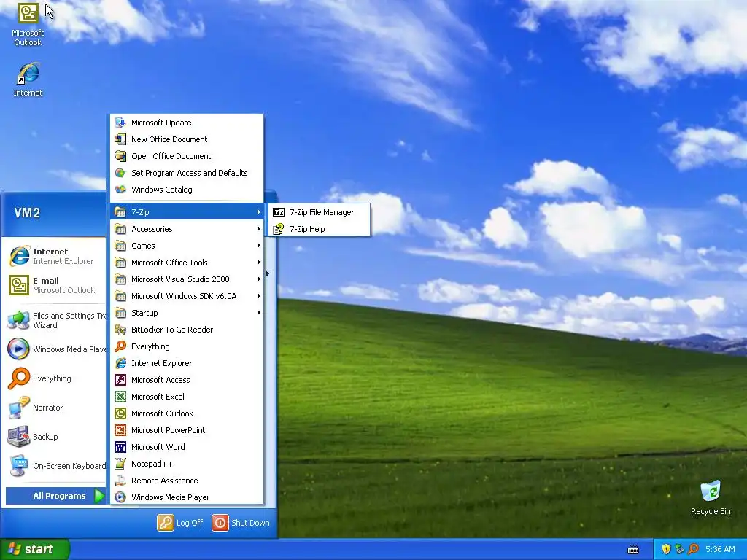Expand the Games submenu arrow
The image size is (747, 560).
259,246
